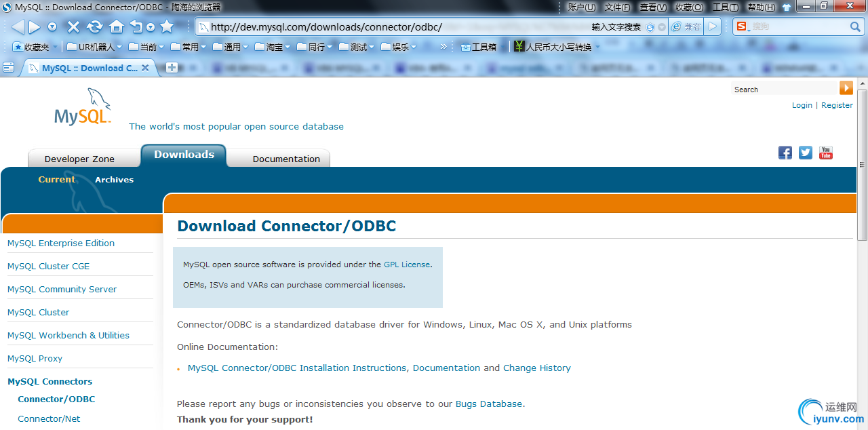
Task: Open MySQL Community Server sidebar link
Action: coord(62,289)
